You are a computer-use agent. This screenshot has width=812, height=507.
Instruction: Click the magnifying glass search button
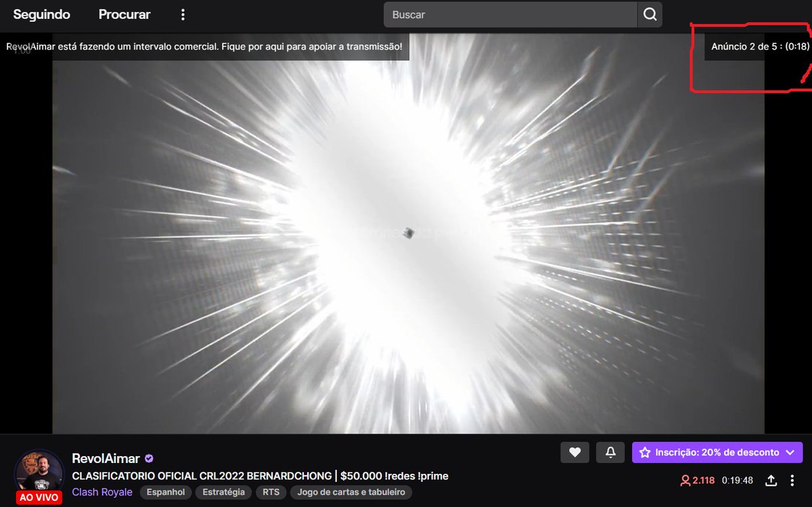pyautogui.click(x=650, y=14)
